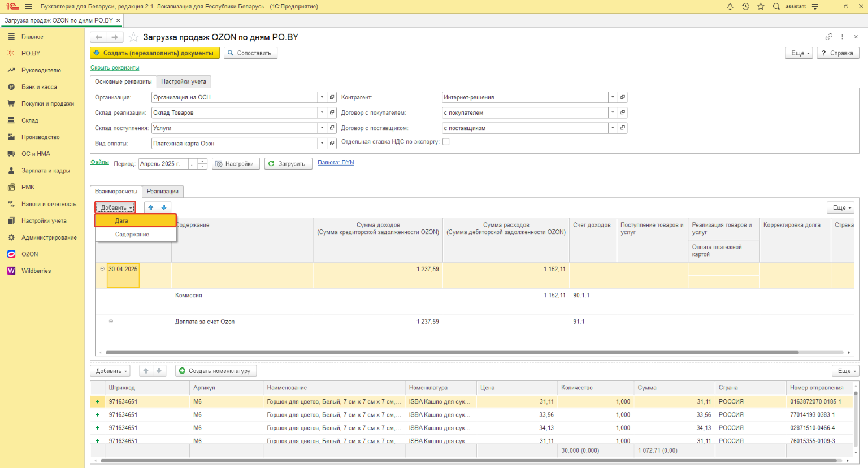Image resolution: width=868 pixels, height=468 pixels.
Task: Open search magnifier icon
Action: [x=776, y=6]
